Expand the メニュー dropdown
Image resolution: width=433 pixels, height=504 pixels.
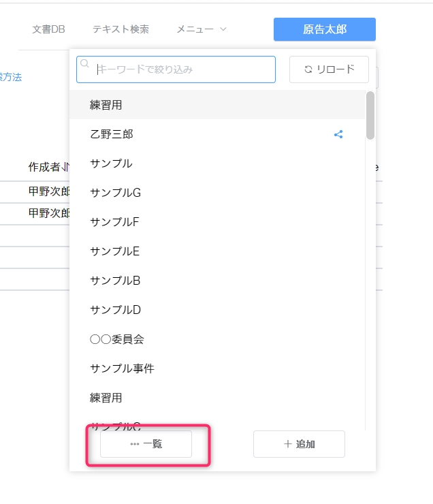tap(201, 29)
